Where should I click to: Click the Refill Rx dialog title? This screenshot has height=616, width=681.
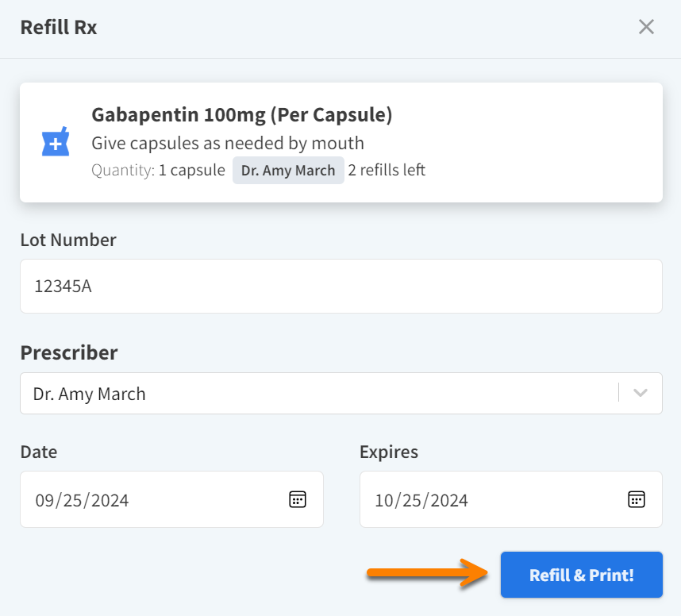pyautogui.click(x=58, y=26)
